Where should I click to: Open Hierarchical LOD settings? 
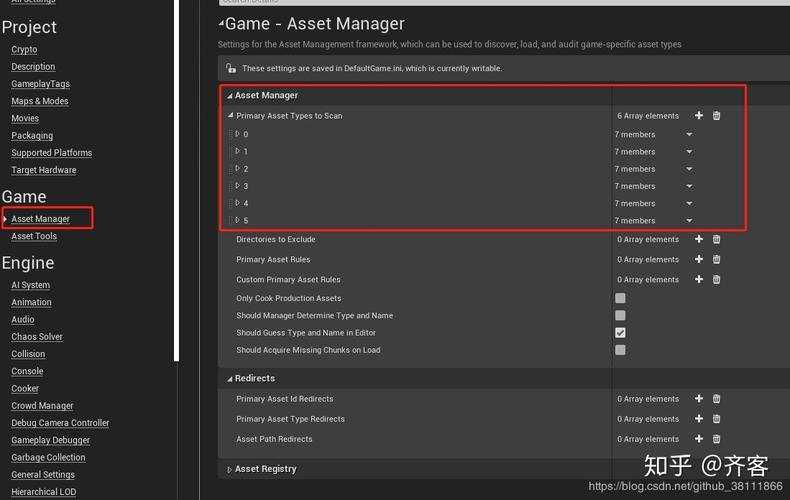(43, 492)
